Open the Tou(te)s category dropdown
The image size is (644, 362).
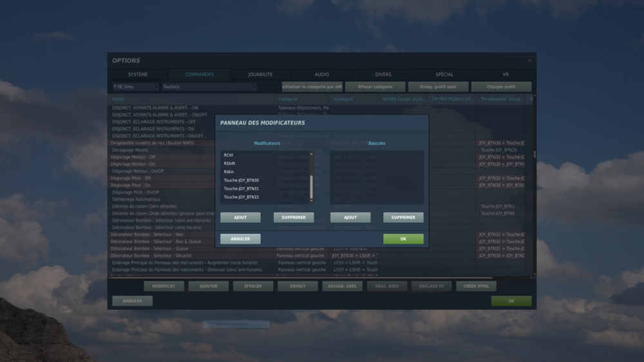click(209, 87)
